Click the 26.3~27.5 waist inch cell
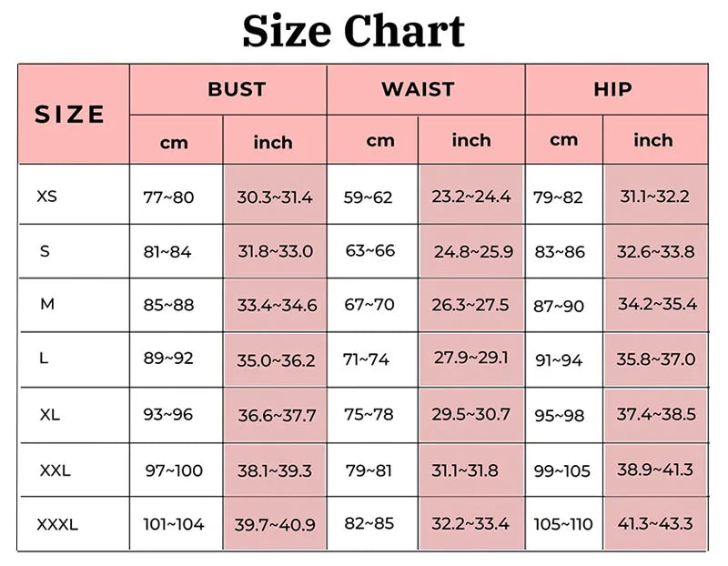This screenshot has width=728, height=566. (470, 305)
